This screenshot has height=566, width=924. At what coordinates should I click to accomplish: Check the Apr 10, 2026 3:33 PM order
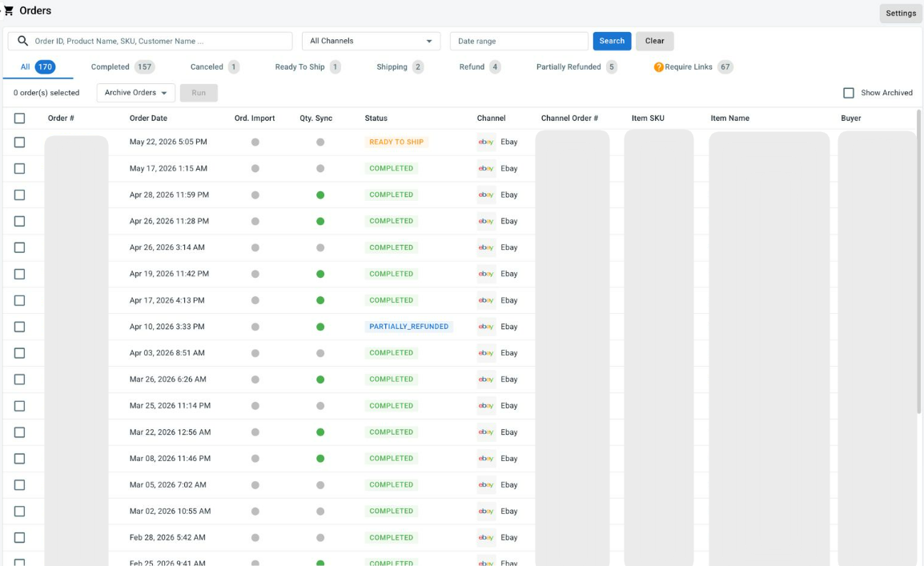coord(19,327)
